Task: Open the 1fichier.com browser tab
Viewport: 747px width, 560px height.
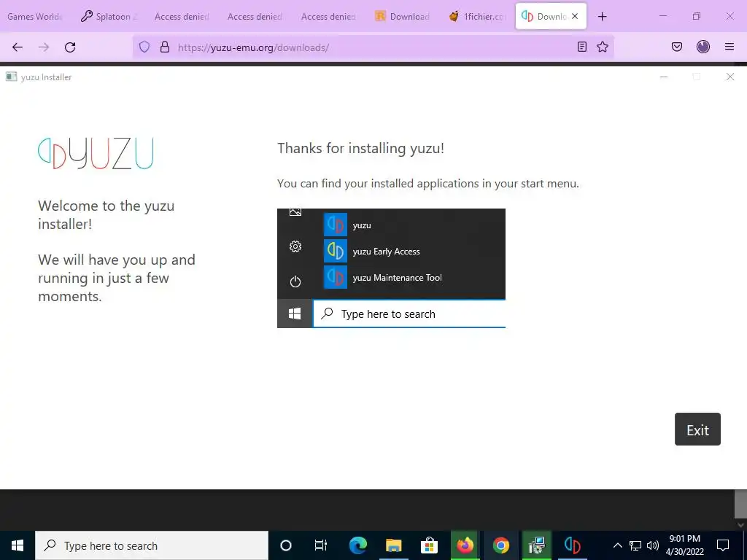Action: tap(477, 16)
